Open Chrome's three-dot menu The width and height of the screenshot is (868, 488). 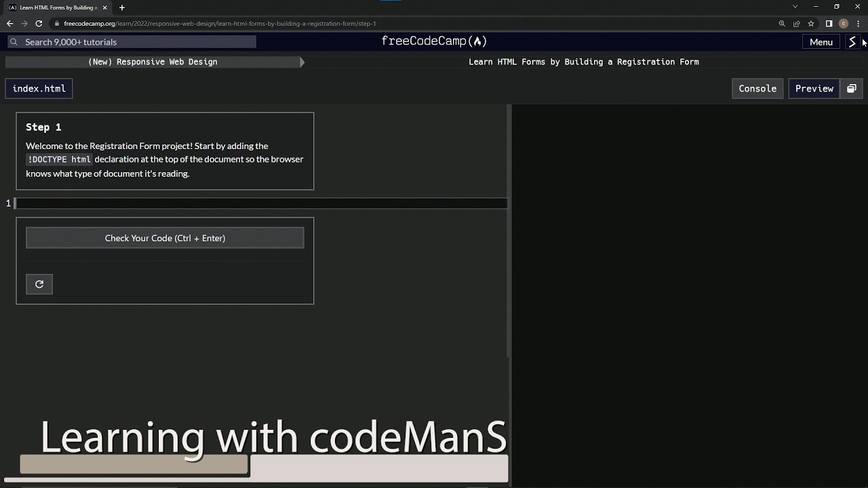tap(858, 23)
